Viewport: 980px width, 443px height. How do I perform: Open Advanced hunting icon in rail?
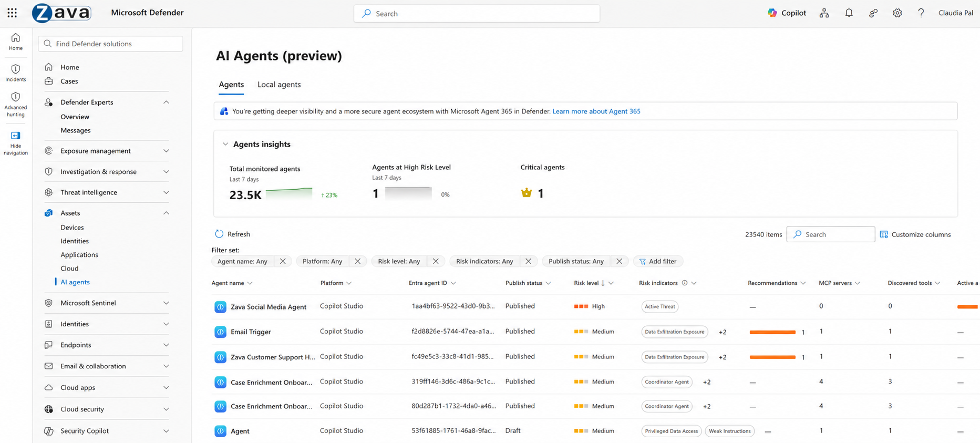coord(16,97)
